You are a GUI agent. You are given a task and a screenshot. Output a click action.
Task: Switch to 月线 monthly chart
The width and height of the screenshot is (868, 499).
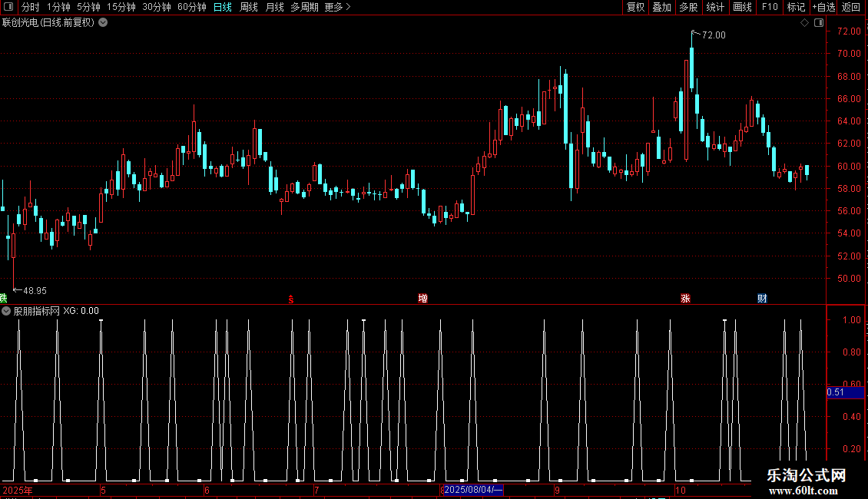click(274, 7)
